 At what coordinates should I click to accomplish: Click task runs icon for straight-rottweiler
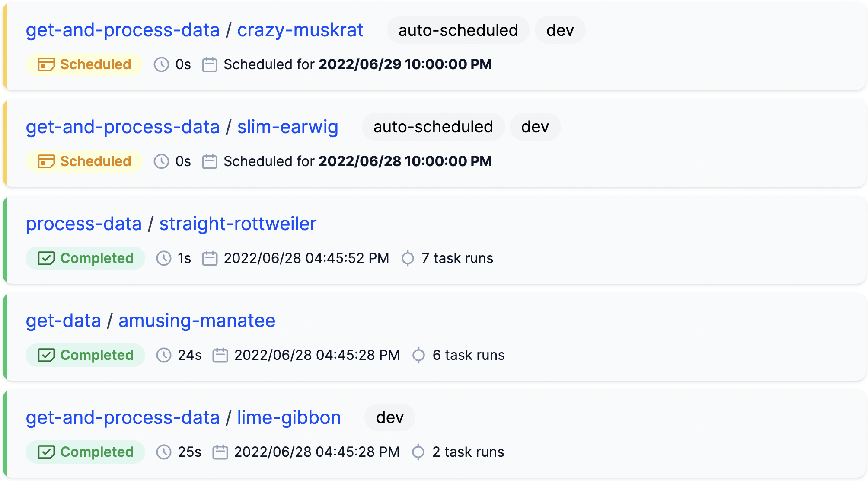(408, 258)
